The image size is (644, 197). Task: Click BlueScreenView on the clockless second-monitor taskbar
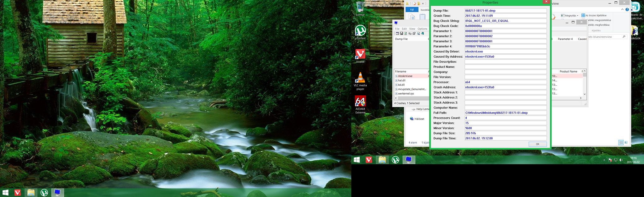click(x=58, y=193)
